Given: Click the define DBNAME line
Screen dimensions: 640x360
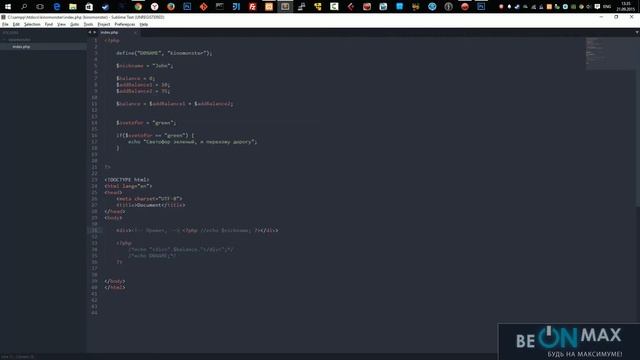Looking at the screenshot, I should (164, 53).
